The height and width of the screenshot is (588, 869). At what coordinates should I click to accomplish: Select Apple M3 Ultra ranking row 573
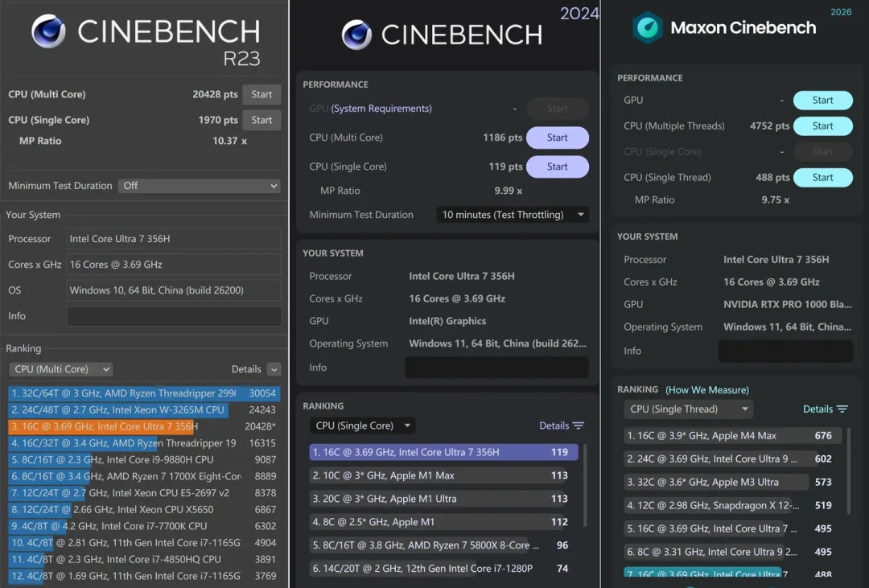[733, 482]
